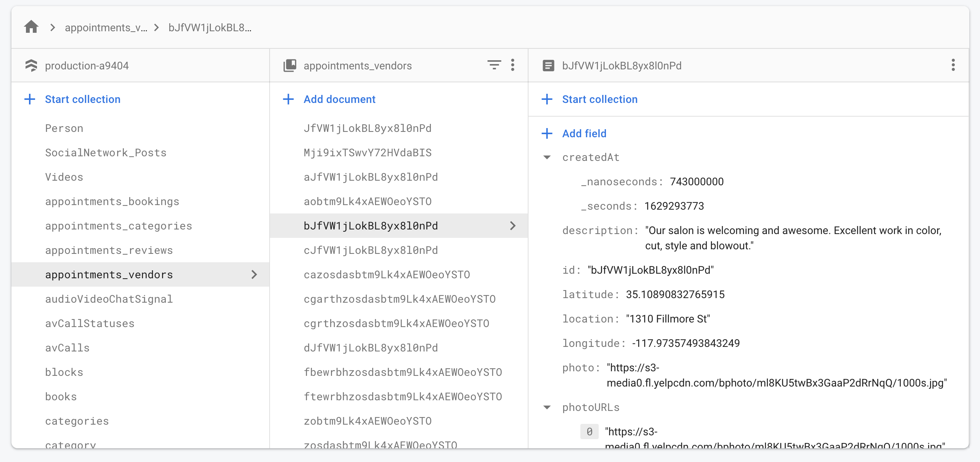Click Add document
Viewport: 980px width, 462px height.
[339, 99]
